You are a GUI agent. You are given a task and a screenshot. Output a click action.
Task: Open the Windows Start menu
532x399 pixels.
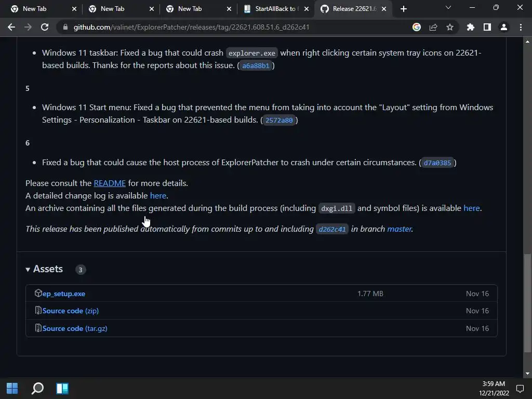pos(12,389)
